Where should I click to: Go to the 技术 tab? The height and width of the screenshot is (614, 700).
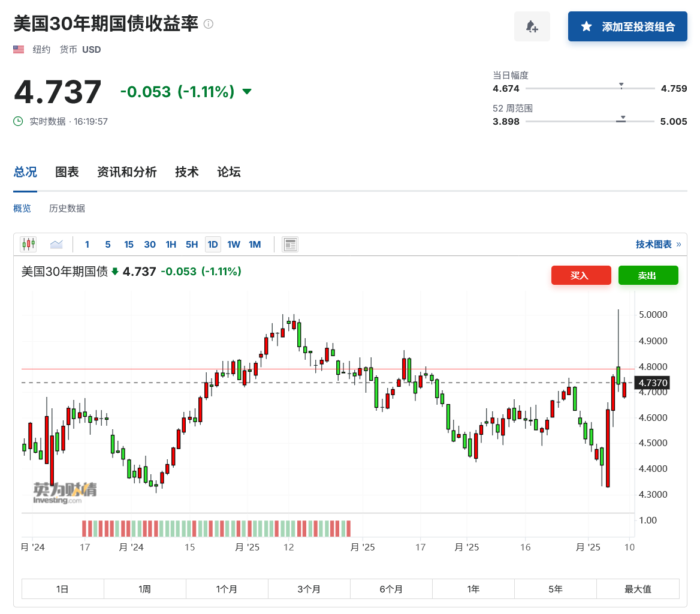186,172
